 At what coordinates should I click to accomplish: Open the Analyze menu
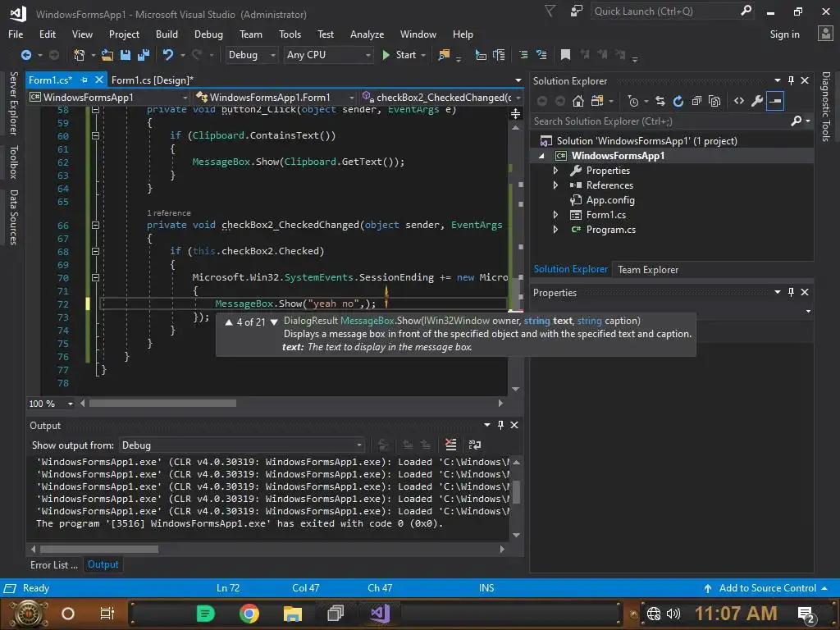[x=367, y=34]
